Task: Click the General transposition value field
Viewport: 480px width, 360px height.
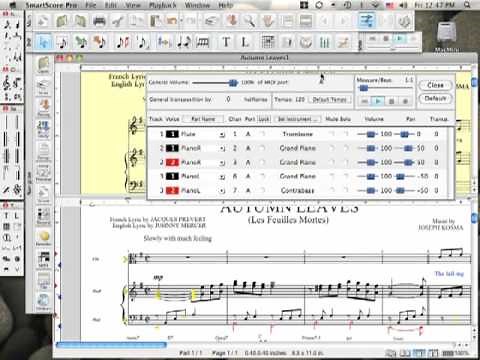Action: [228, 99]
